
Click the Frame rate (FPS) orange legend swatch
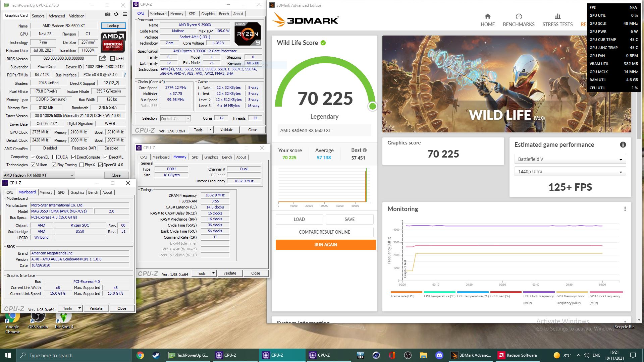pyautogui.click(x=406, y=292)
